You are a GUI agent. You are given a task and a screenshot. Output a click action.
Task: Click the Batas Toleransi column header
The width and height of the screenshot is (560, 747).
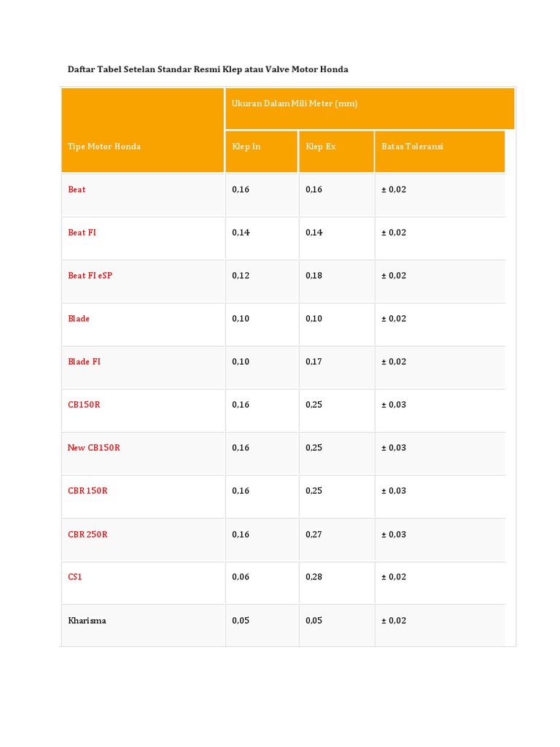click(x=412, y=147)
